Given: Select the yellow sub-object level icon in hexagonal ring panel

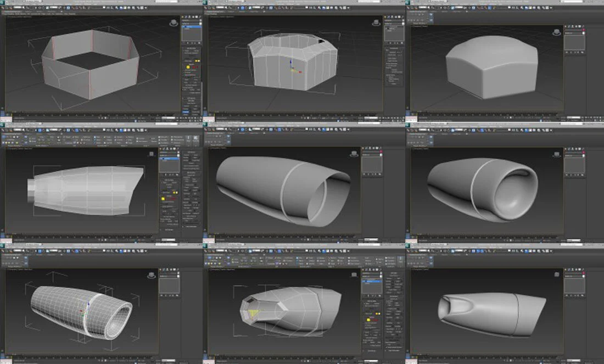Looking at the screenshot, I should pyautogui.click(x=188, y=67).
